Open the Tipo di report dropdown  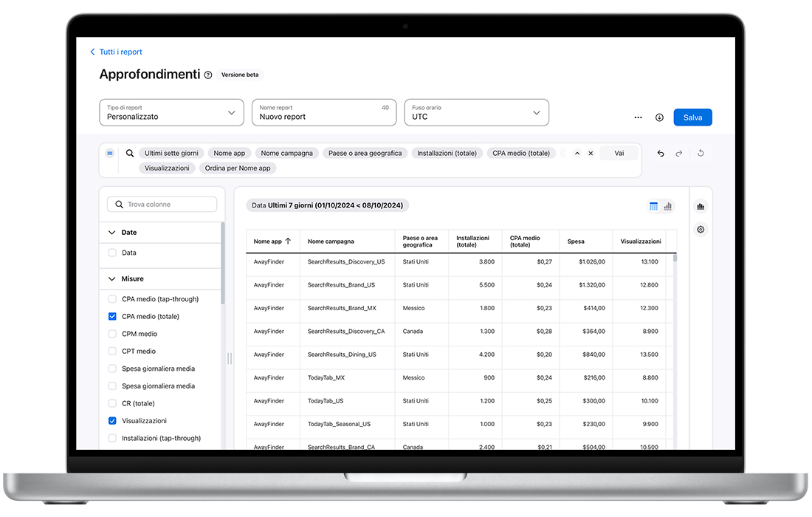click(x=171, y=112)
